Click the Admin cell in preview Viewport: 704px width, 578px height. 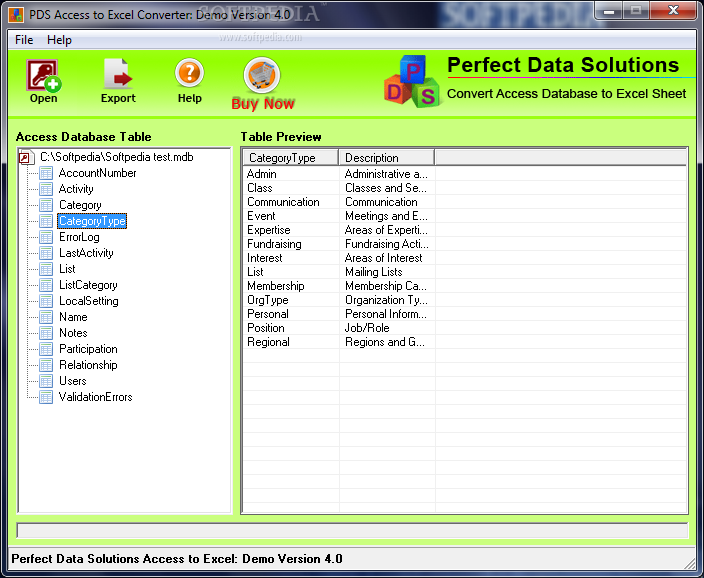tap(262, 174)
